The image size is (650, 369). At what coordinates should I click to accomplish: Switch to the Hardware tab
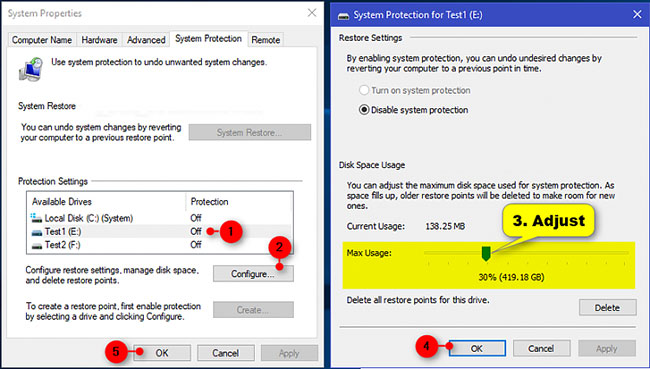tap(99, 40)
